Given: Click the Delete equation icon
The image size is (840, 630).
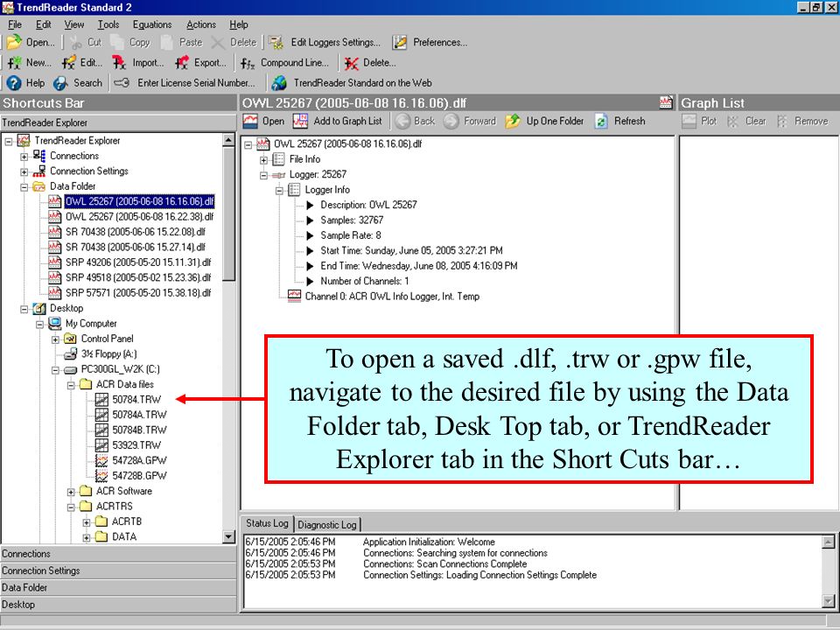Looking at the screenshot, I should click(x=352, y=63).
